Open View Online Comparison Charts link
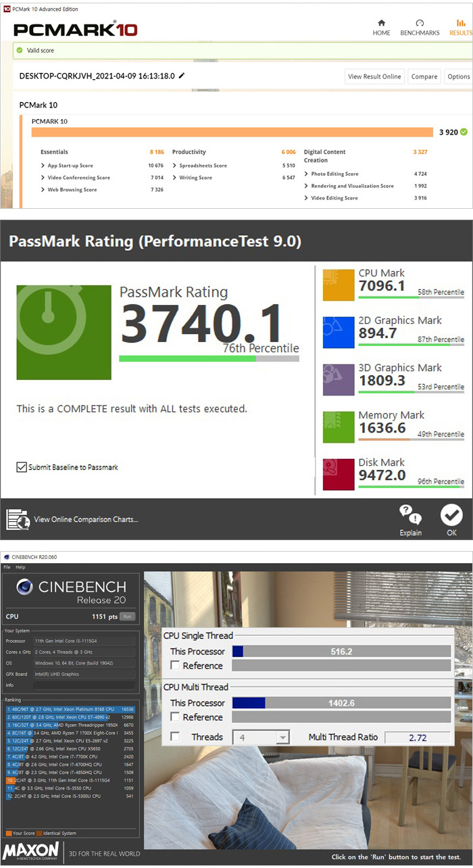Viewport: 473px width, 868px height. (x=86, y=519)
